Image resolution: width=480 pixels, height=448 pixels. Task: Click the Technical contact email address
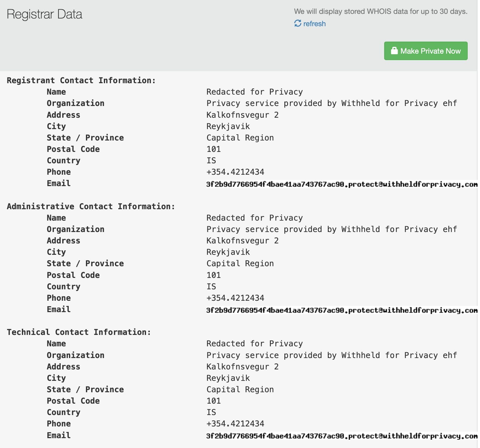341,436
